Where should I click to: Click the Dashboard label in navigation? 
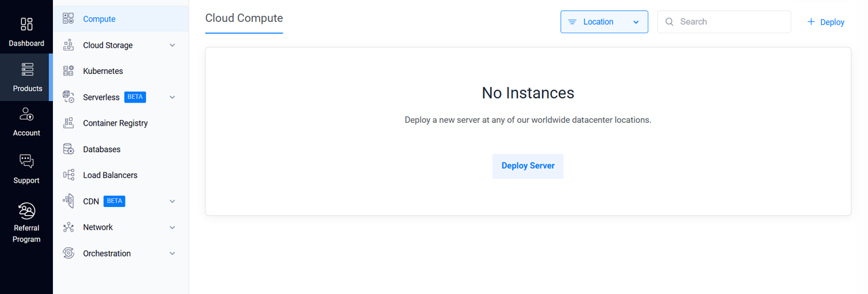pos(26,43)
